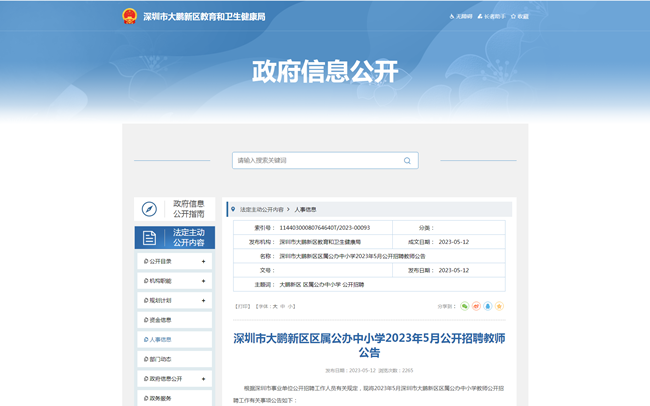This screenshot has width=650, height=406.
Task: Click the 主题词 value 大鹏新区 区属公办中小学 公开招聘
Action: click(322, 284)
